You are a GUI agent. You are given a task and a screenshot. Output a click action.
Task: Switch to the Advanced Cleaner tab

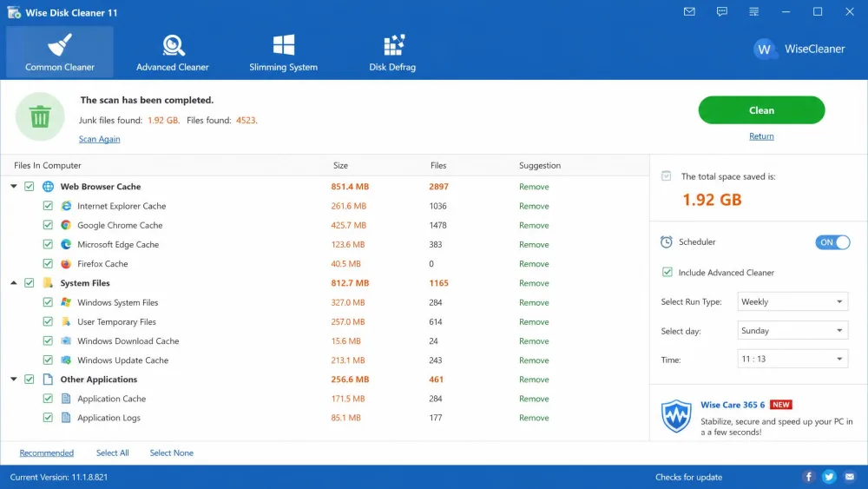[173, 52]
